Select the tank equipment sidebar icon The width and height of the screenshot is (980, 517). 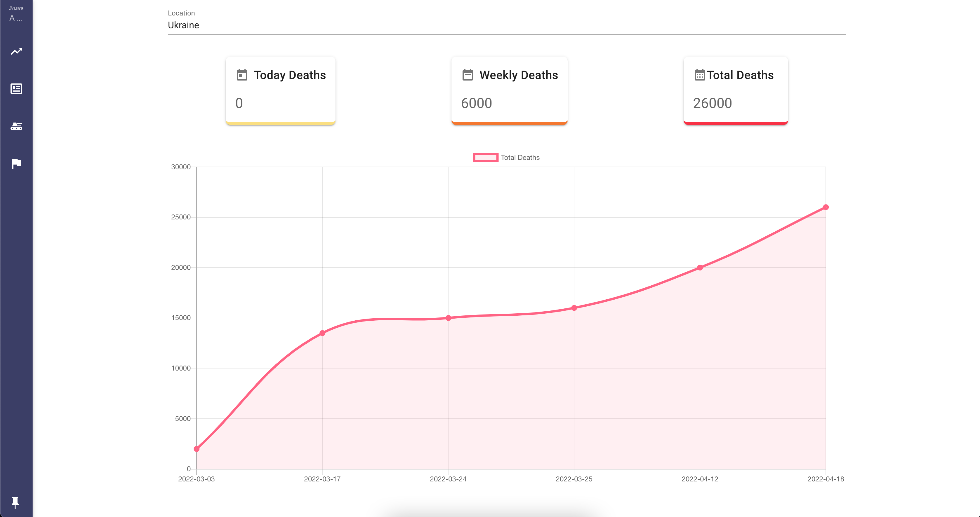(16, 126)
